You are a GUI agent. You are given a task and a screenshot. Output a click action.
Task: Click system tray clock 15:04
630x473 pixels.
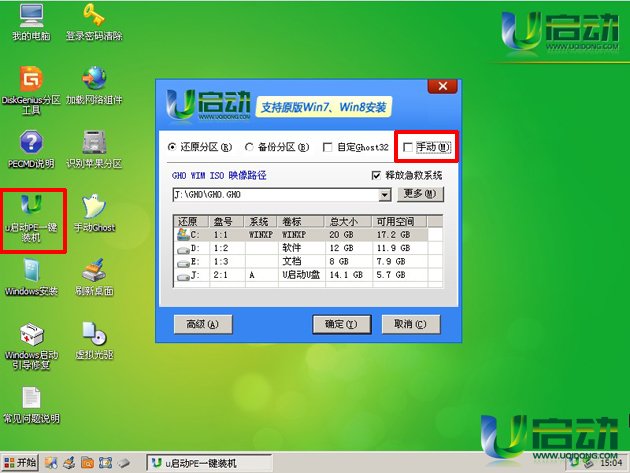pos(610,463)
